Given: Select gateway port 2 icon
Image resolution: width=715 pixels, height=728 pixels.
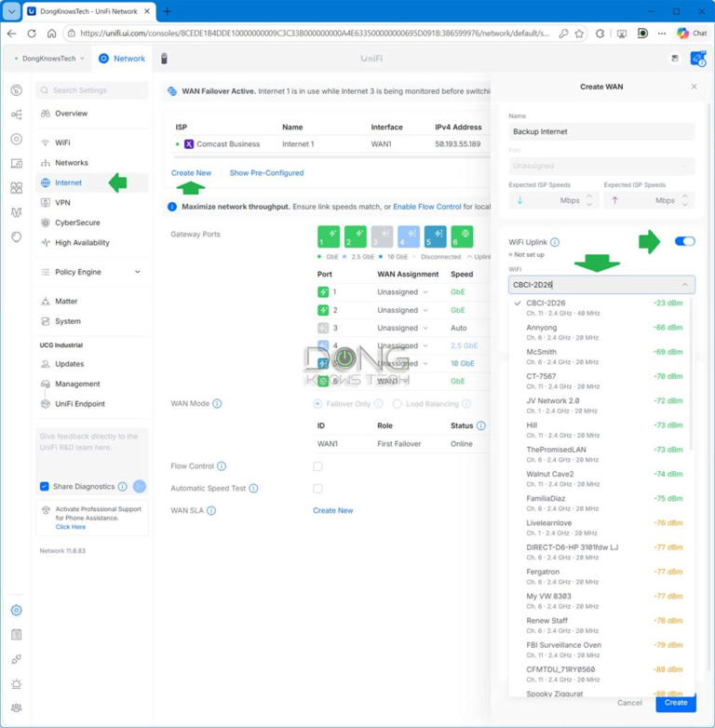Looking at the screenshot, I should tap(356, 236).
